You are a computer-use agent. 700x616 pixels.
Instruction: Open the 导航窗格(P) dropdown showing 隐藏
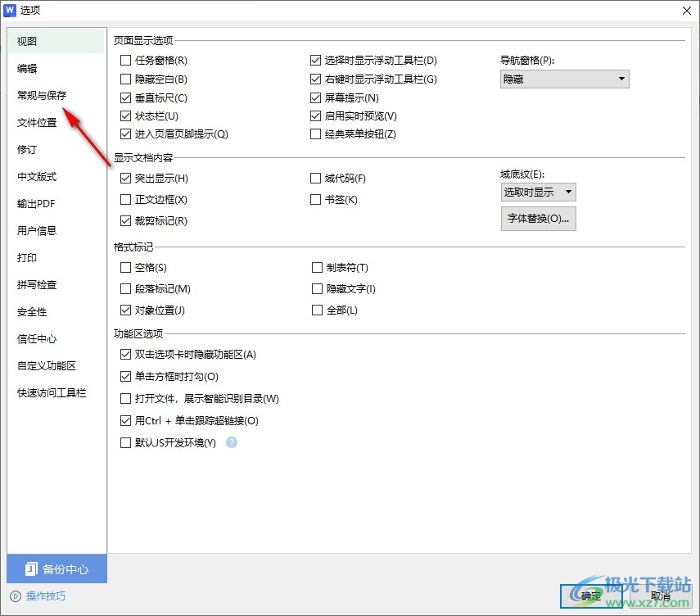(x=564, y=79)
